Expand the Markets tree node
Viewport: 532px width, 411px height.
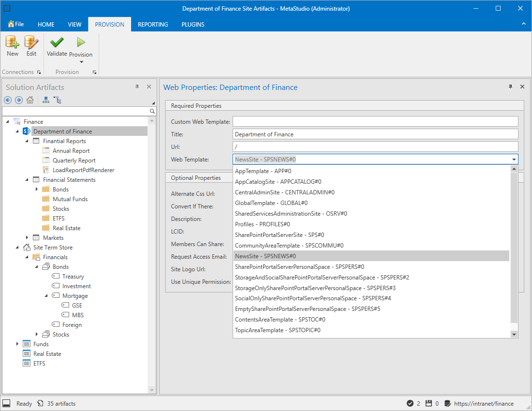pos(27,237)
